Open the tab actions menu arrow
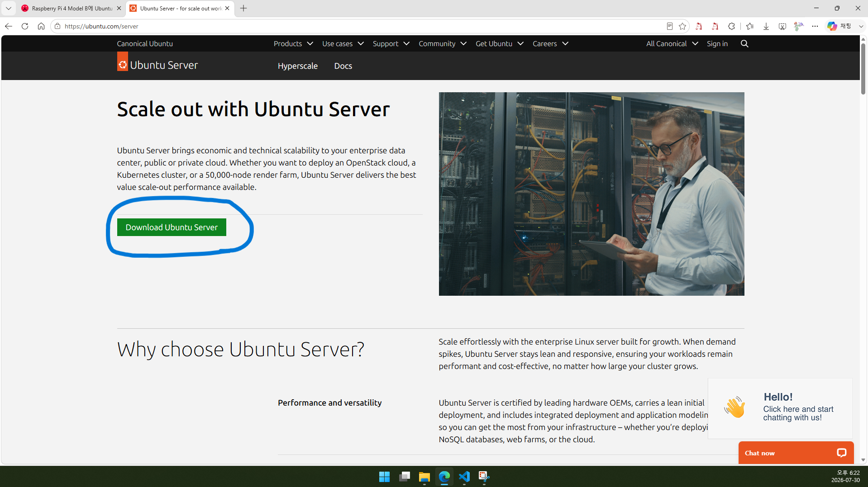This screenshot has width=868, height=487. coord(8,8)
